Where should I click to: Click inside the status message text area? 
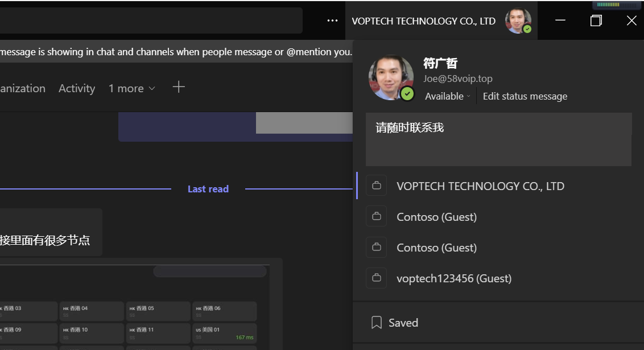click(498, 139)
